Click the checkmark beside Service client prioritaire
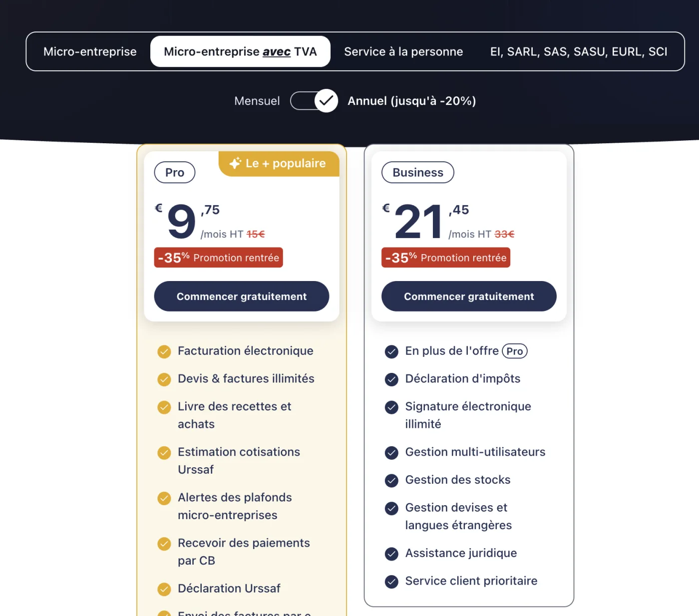Screen dimensions: 699x616 pyautogui.click(x=392, y=582)
